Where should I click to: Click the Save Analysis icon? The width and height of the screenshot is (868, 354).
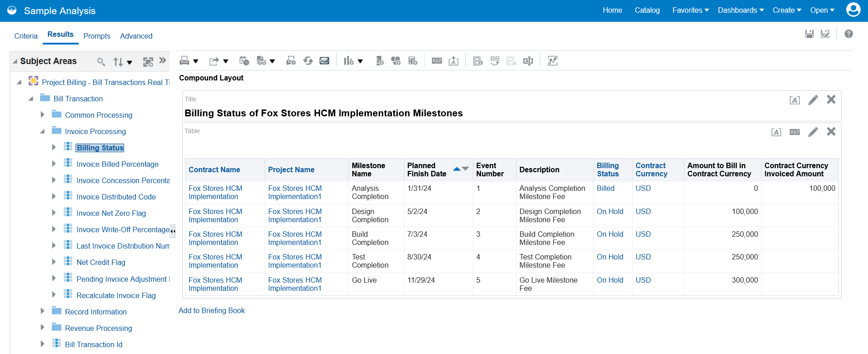pyautogui.click(x=809, y=34)
